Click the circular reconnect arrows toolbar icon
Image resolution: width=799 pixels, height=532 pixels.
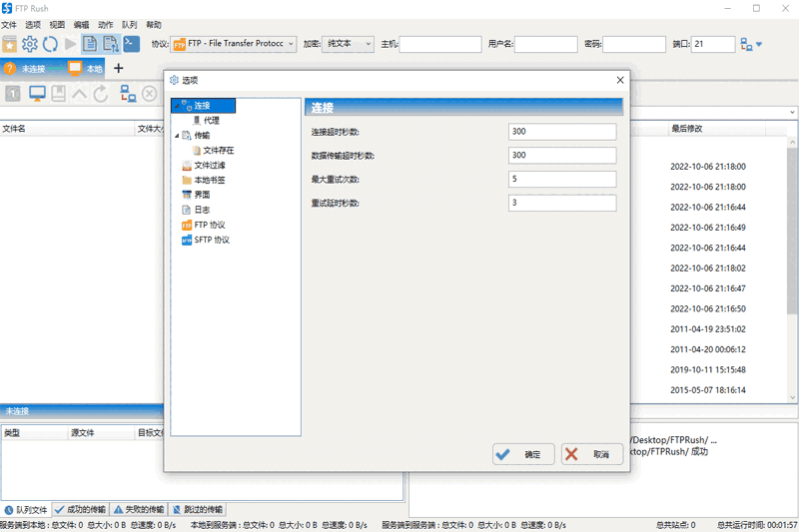(x=50, y=44)
